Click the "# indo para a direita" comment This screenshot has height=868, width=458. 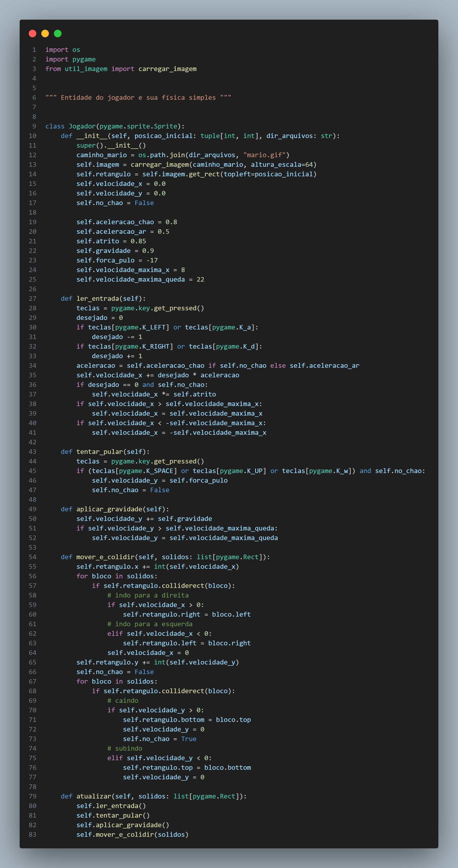click(148, 595)
